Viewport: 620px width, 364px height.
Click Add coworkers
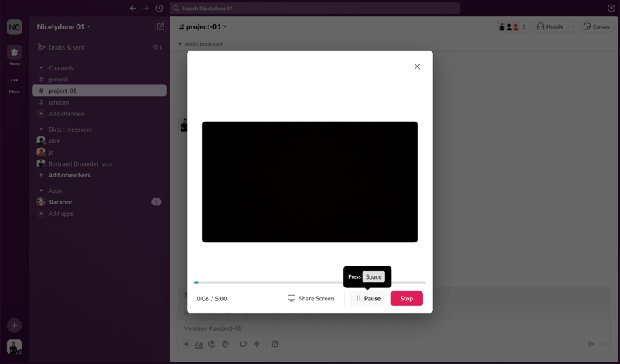pos(99,175)
